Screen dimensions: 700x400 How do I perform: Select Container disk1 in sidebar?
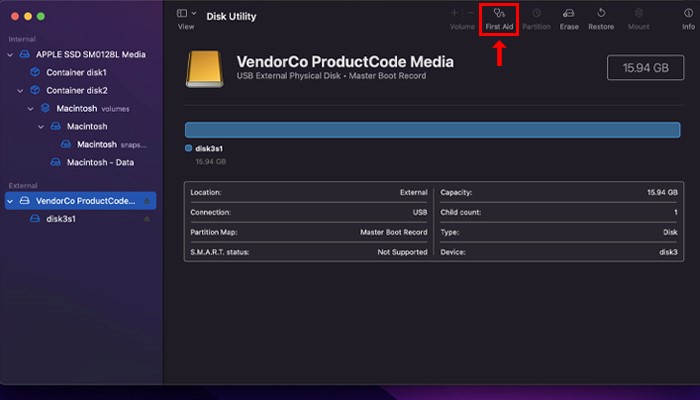coord(75,72)
